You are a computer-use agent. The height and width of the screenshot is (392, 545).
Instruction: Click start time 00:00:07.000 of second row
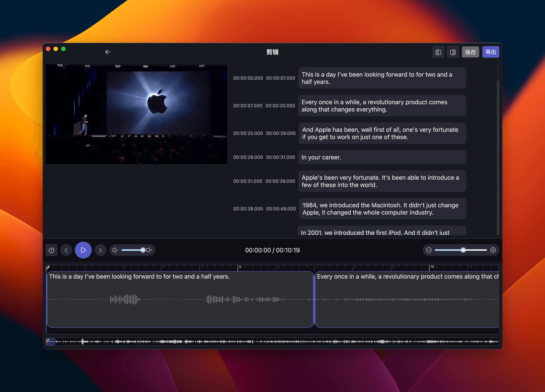[247, 106]
